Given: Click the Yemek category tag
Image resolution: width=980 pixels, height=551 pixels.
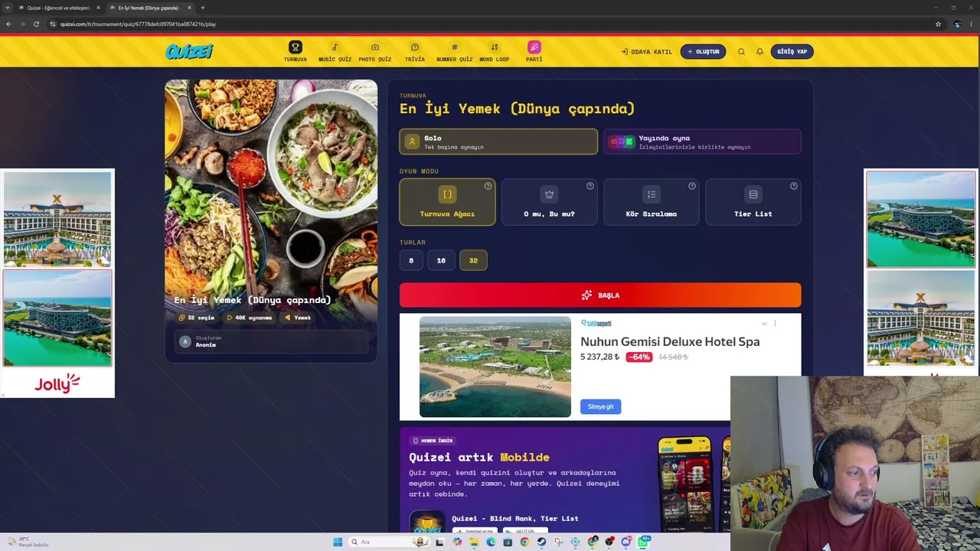Looking at the screenshot, I should (298, 318).
